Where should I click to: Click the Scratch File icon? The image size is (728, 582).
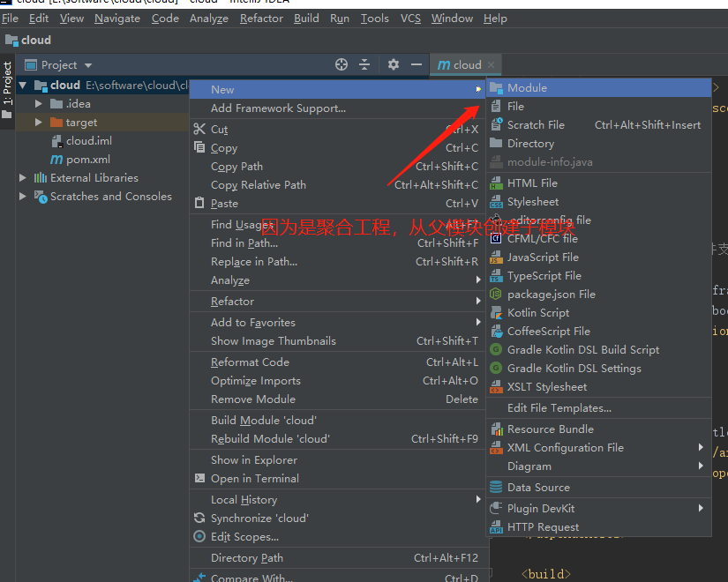click(496, 125)
